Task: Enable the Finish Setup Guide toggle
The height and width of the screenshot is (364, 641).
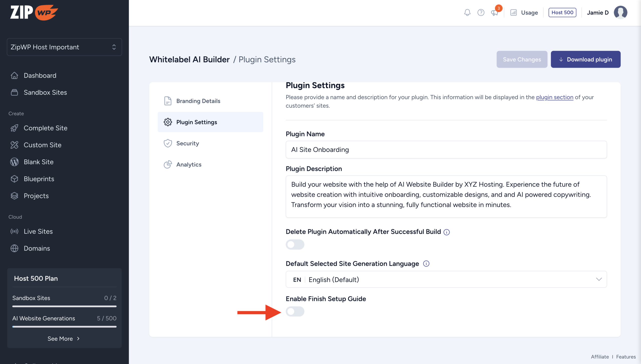Action: point(295,311)
